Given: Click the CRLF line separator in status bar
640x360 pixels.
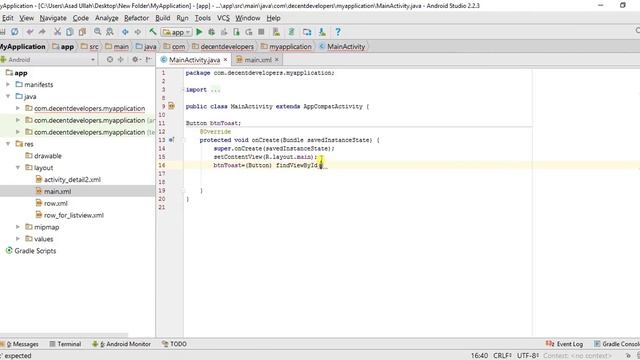Looking at the screenshot, I should [502, 356].
